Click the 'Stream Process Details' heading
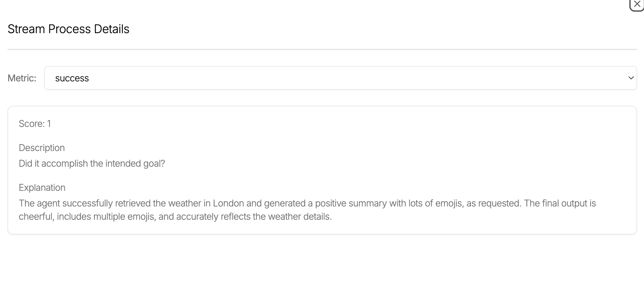The image size is (644, 296). coord(68,29)
